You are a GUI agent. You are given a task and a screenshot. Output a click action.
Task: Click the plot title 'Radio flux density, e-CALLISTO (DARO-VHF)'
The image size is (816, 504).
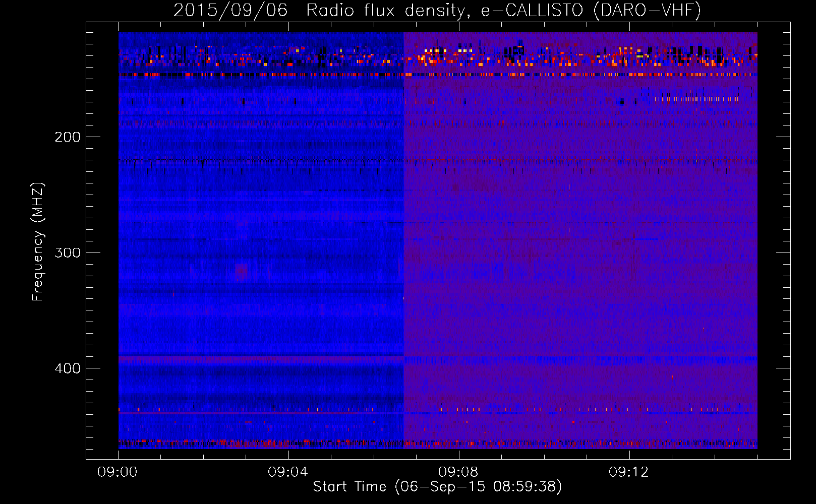click(x=503, y=10)
